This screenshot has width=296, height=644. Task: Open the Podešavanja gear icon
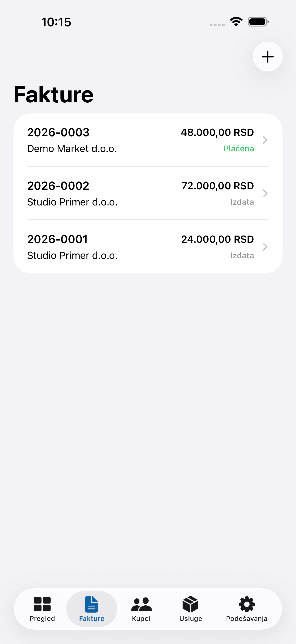(247, 604)
